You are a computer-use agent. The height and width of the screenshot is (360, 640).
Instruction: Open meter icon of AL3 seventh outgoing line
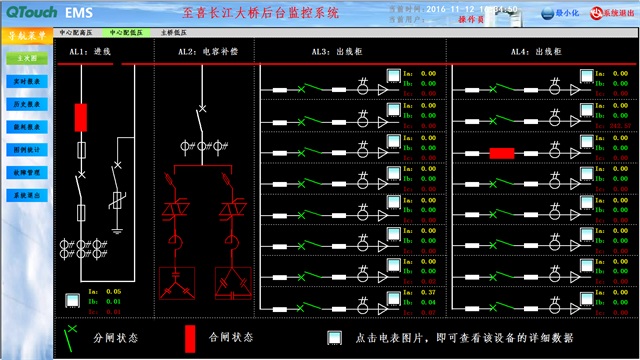click(x=393, y=266)
